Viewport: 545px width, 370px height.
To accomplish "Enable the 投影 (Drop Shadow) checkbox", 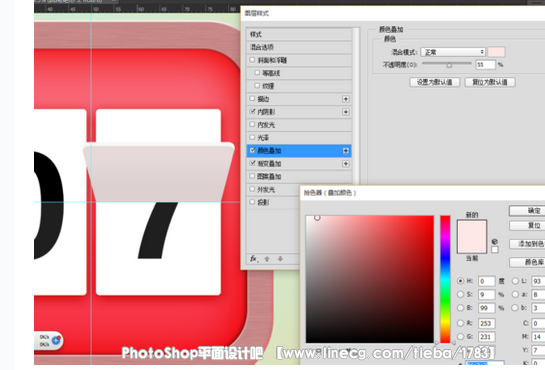I will [252, 202].
